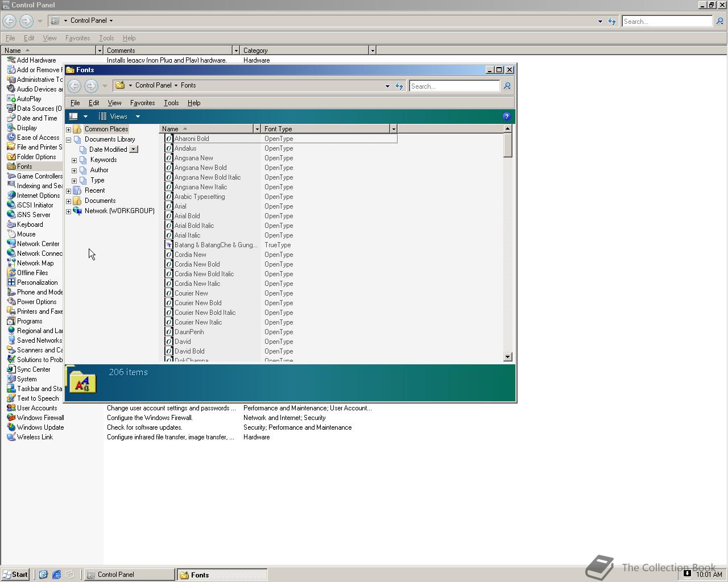Click the Batang TrueType font icon
728x582 pixels.
pos(169,245)
